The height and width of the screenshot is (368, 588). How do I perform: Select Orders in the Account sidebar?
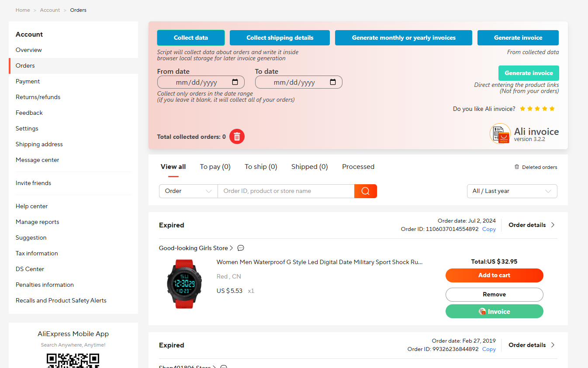tap(73, 66)
